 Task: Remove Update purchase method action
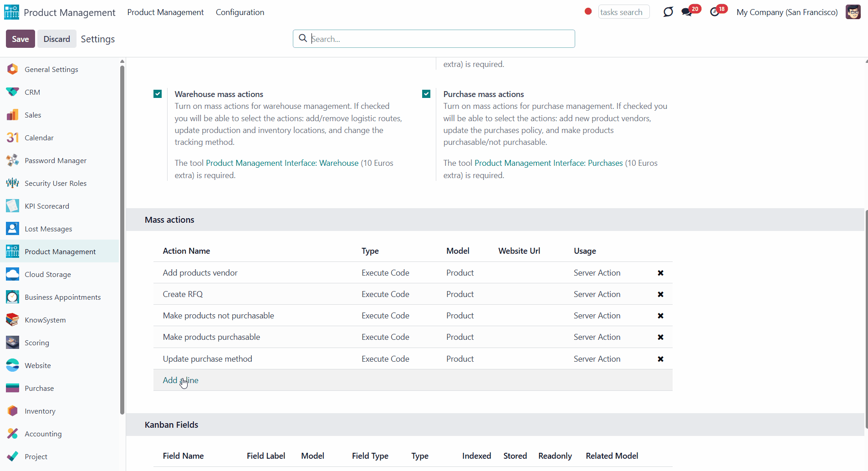[660, 359]
